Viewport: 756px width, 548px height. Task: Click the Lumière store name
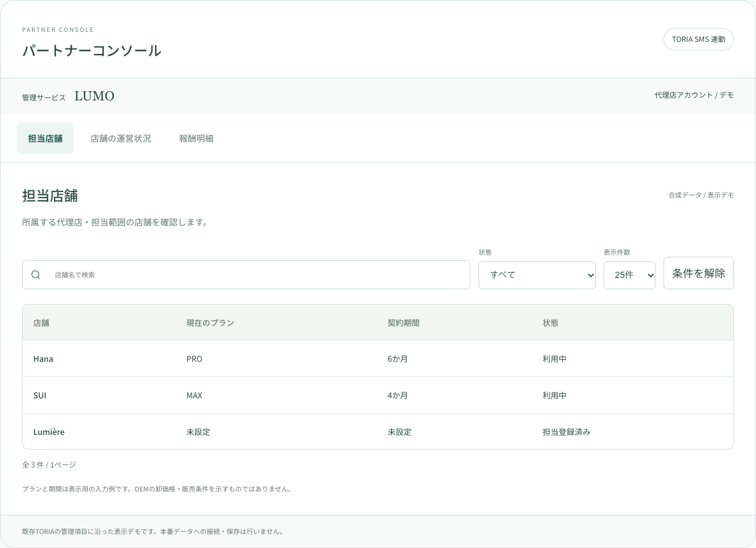coord(49,432)
